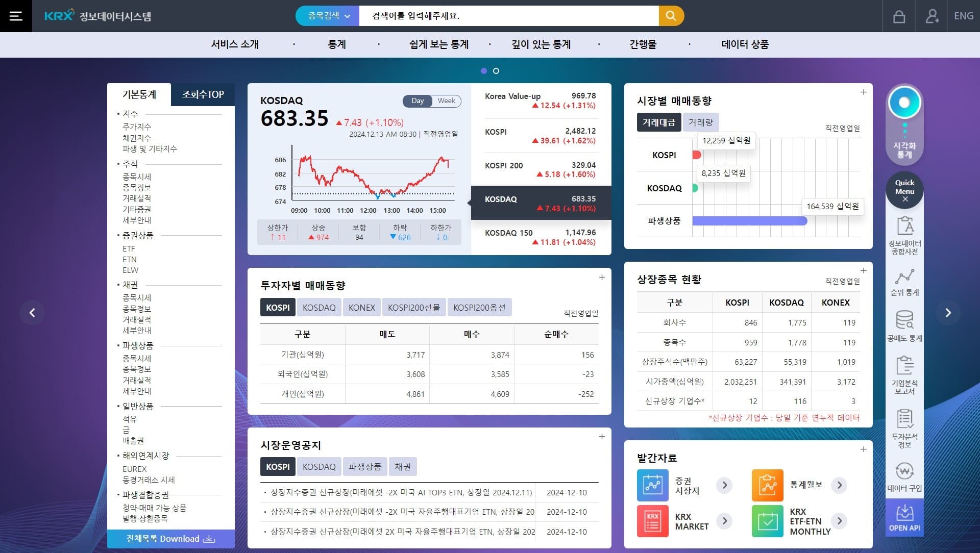Switch chart to Week view
This screenshot has height=553, width=980.
tap(446, 101)
